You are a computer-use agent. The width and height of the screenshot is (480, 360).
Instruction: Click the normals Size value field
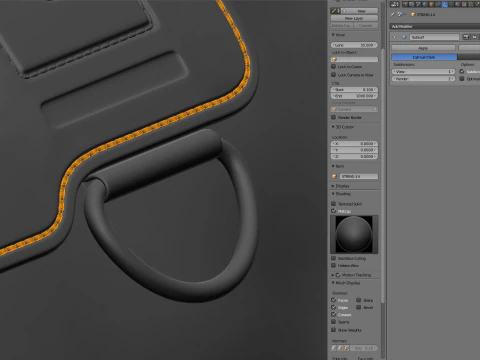pos(364,348)
